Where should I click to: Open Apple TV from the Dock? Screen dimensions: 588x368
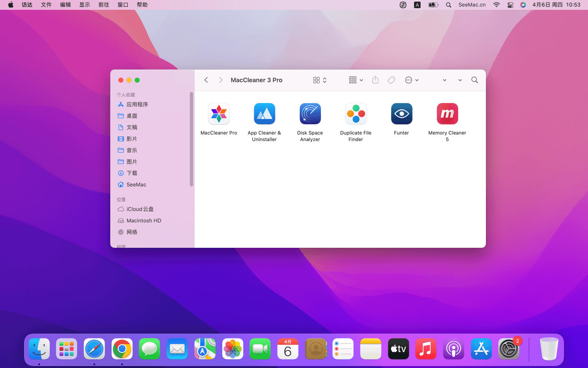[x=399, y=349]
